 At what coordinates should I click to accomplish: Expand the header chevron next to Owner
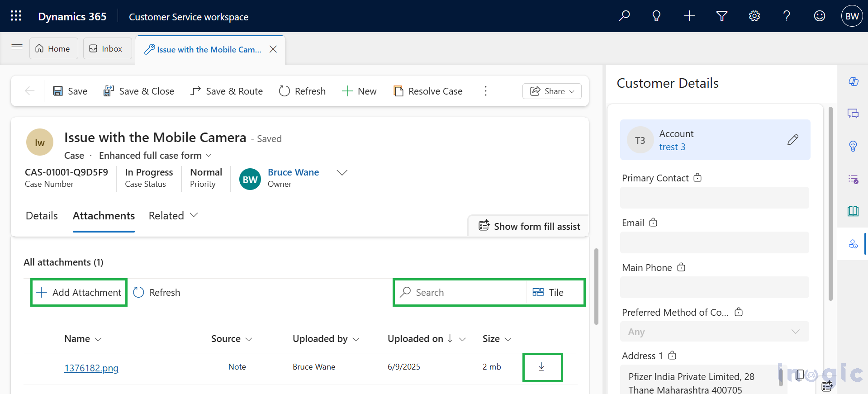click(342, 173)
